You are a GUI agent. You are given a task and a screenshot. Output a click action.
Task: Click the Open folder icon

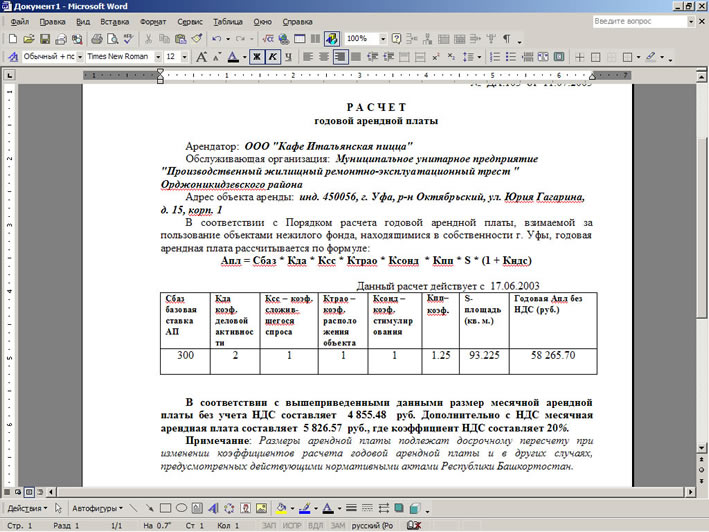[x=28, y=39]
